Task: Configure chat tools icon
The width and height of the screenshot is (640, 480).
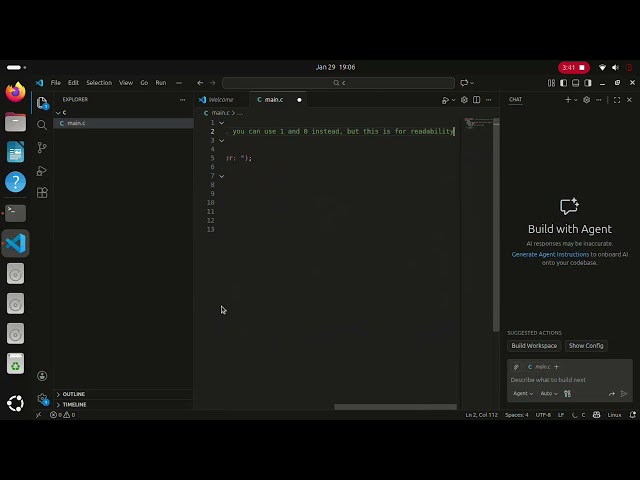Action: tap(567, 393)
